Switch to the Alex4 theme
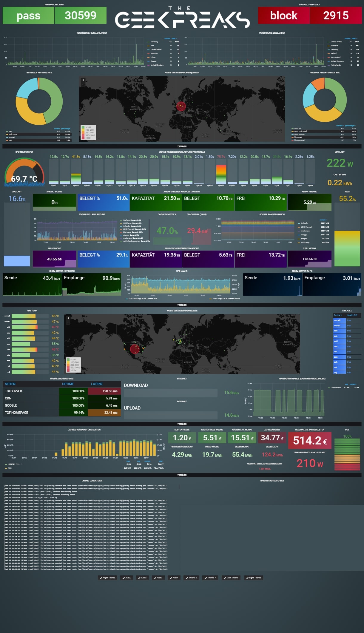This screenshot has height=633, width=364. (174, 578)
